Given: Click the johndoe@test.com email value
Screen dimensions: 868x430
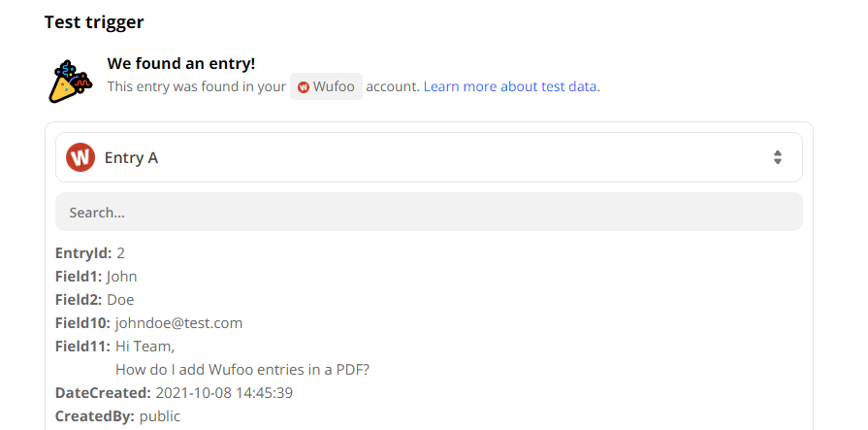Looking at the screenshot, I should 178,323.
